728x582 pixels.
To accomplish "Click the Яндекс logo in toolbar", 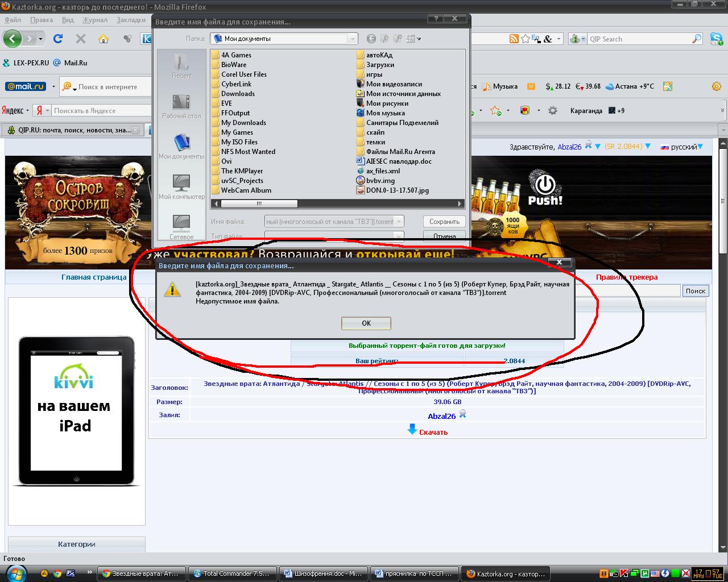I will click(13, 110).
